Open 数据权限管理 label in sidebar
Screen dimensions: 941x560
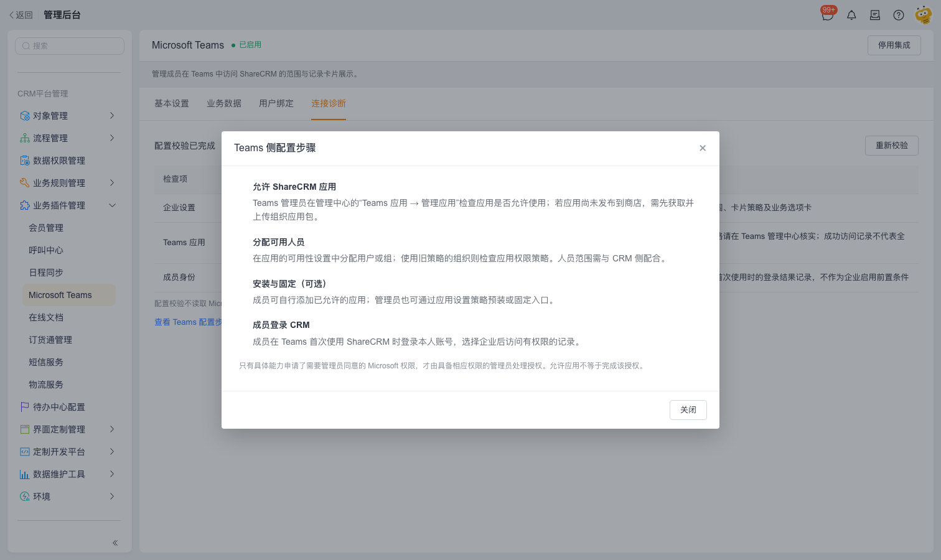[59, 161]
